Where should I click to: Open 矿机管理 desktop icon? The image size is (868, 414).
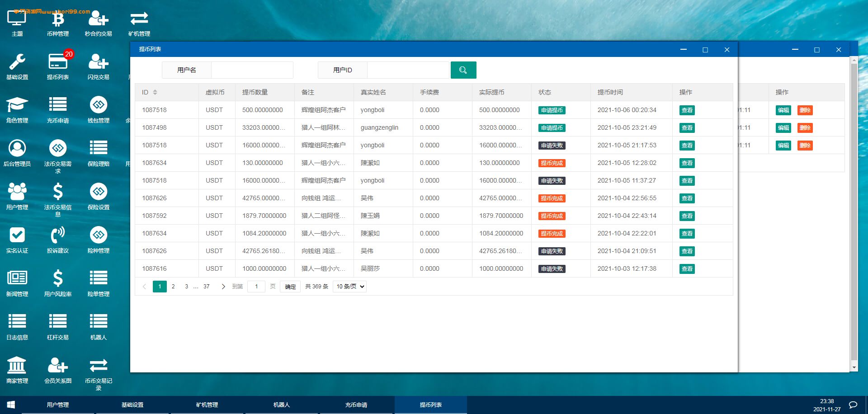(139, 23)
